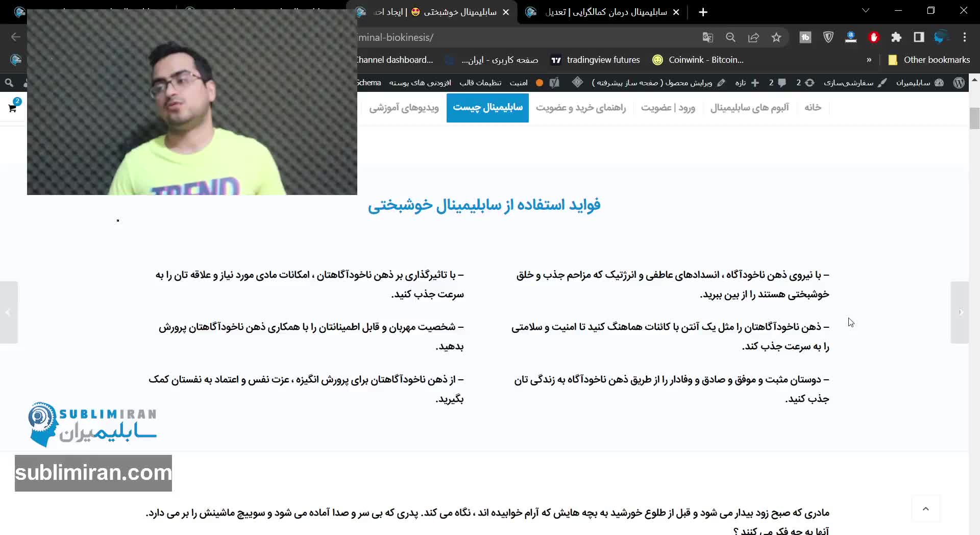Screen dimensions: 980x535
Task: Click the 'آلبوم های سابلیمینال' nav link
Action: pyautogui.click(x=749, y=108)
